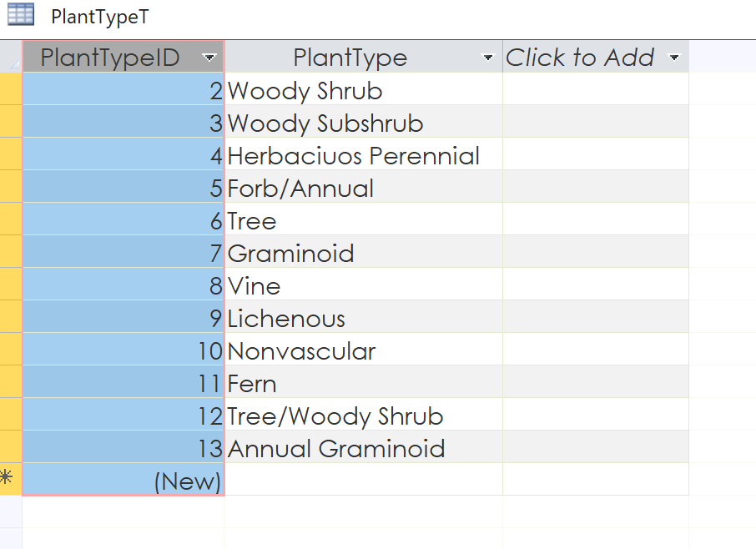Click the row selector for Graminoid record
Screen dimensions: 756x549
click(11, 251)
